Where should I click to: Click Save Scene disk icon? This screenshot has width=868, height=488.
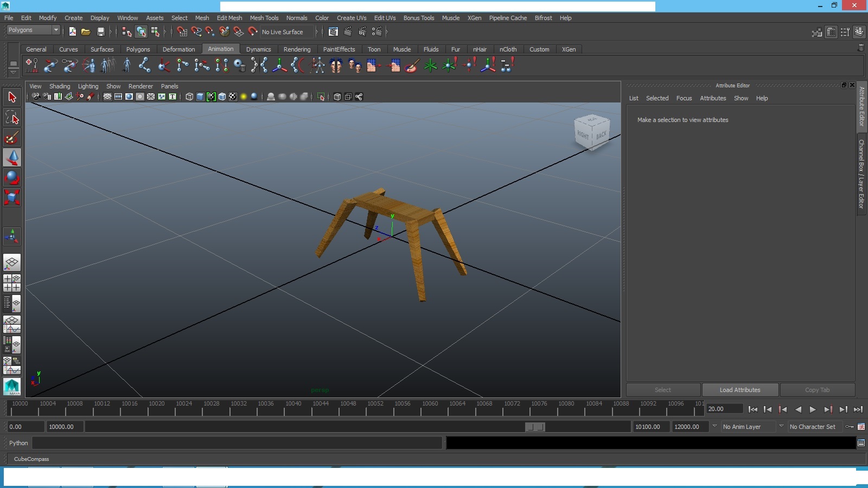pyautogui.click(x=100, y=32)
